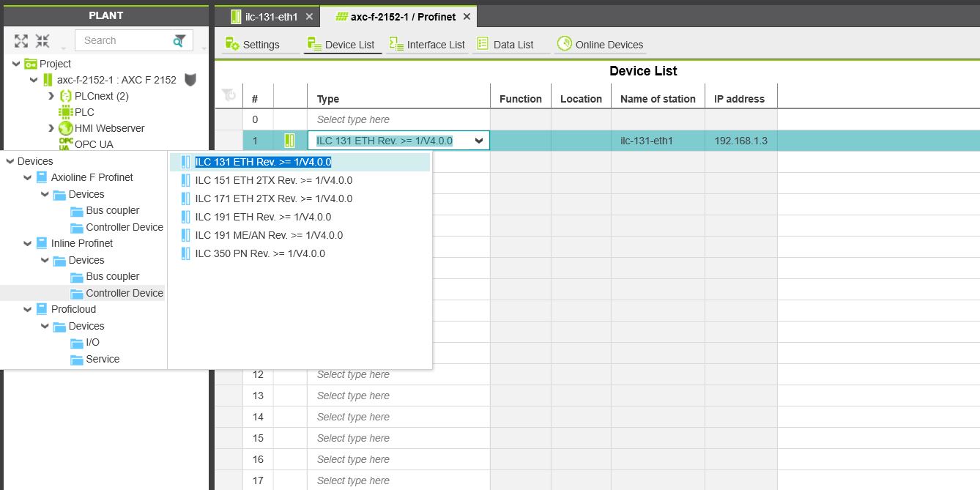Close the axc-f-2152-1 / Profinet tab

467,17
